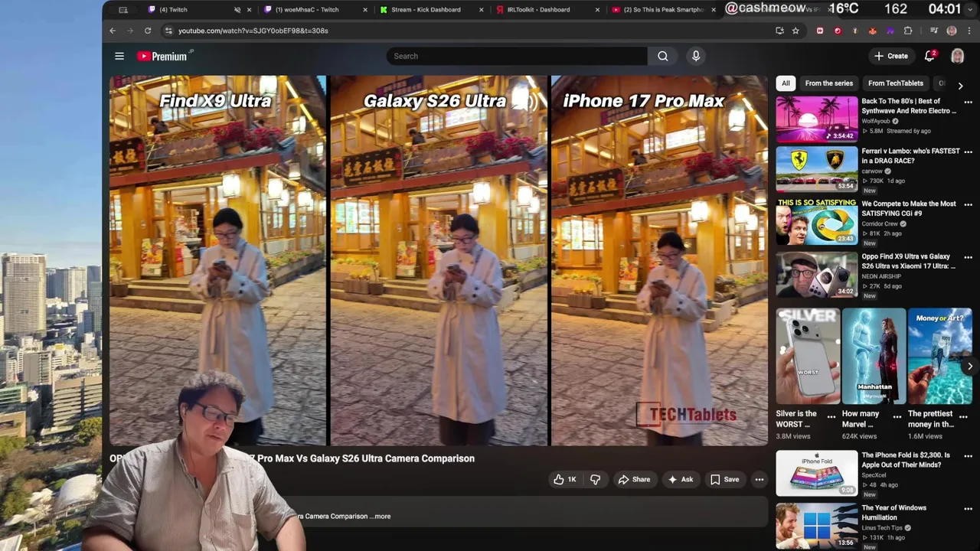Close the IRLToolkit - Dashboard tab
This screenshot has width=980, height=551.
click(x=597, y=10)
